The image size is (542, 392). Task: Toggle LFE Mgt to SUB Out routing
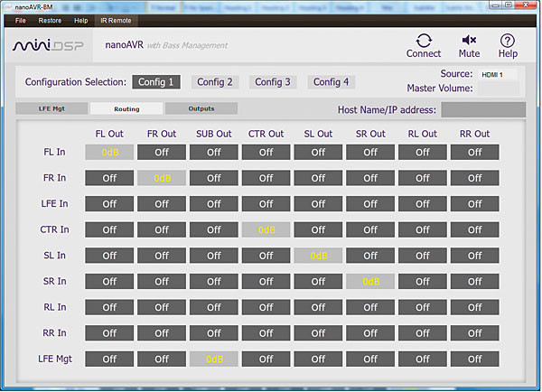pos(213,359)
